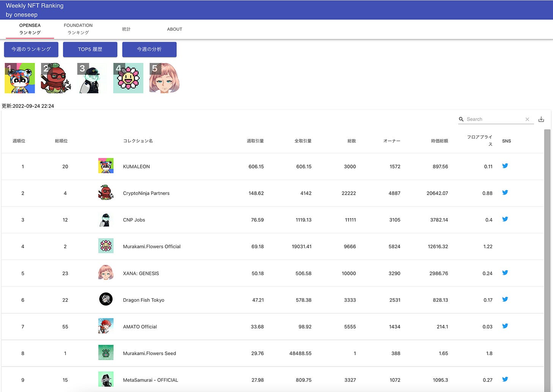
Task: Open Twitter link for CryptoNinja Partners row
Action: click(505, 192)
